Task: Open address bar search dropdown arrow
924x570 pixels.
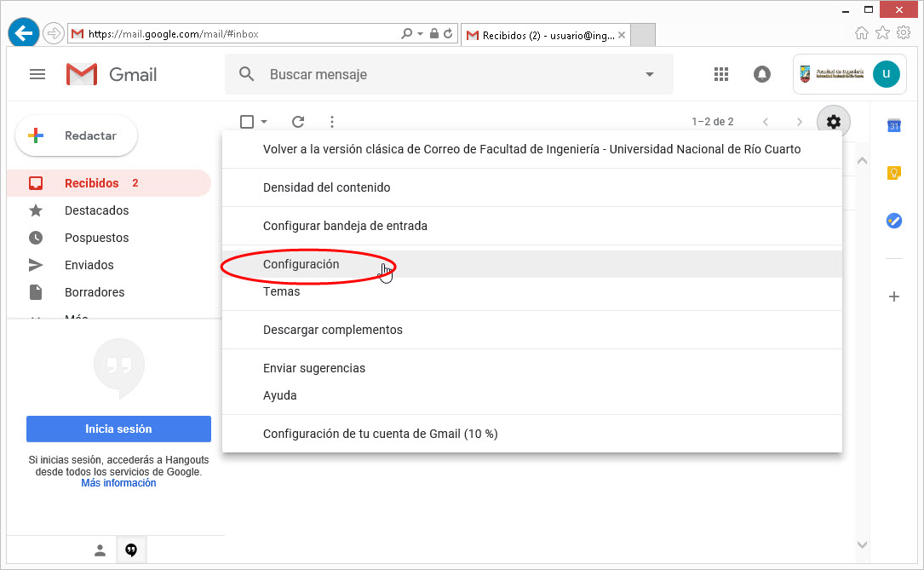Action: pyautogui.click(x=420, y=33)
